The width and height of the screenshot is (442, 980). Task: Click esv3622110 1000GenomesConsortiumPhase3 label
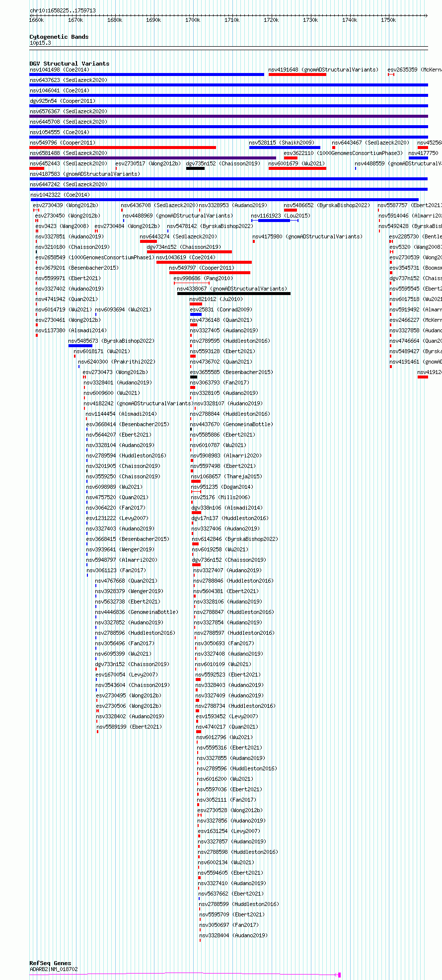pos(343,153)
